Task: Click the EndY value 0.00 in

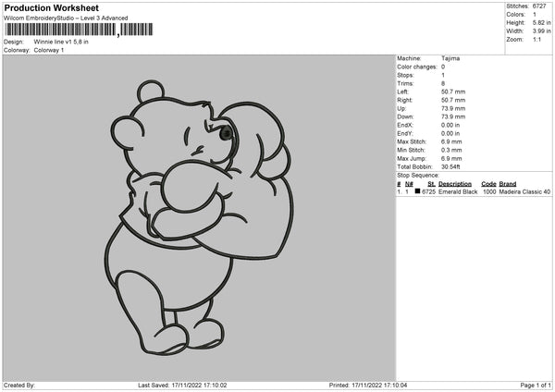Action: (x=450, y=134)
